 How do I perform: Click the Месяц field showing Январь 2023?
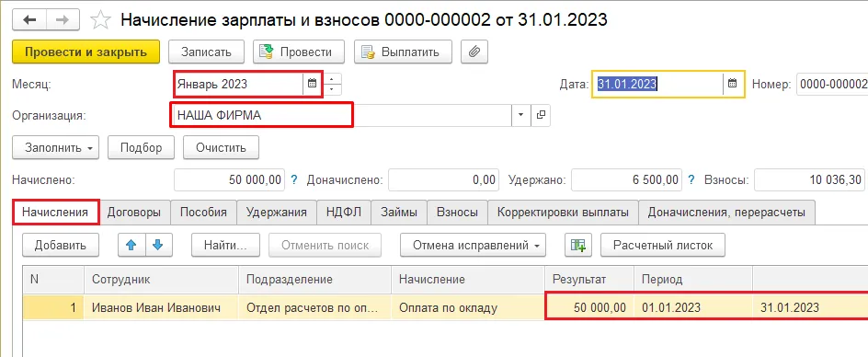[x=238, y=85]
